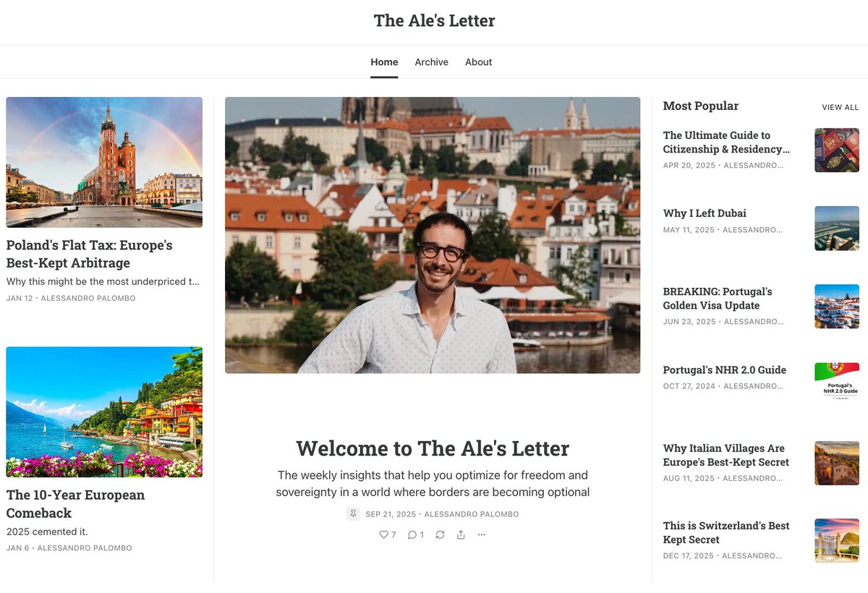Click the VIEW ALL link in Most Popular

[x=840, y=107]
